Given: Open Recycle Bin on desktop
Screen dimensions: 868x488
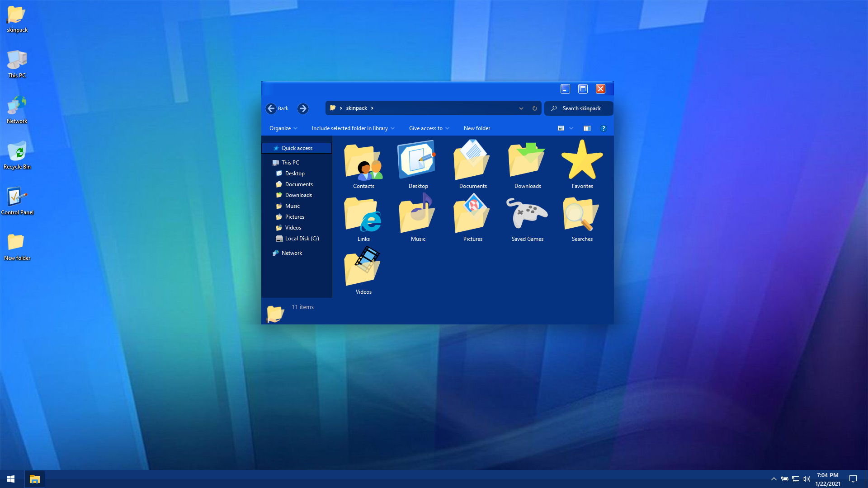Looking at the screenshot, I should coord(17,153).
